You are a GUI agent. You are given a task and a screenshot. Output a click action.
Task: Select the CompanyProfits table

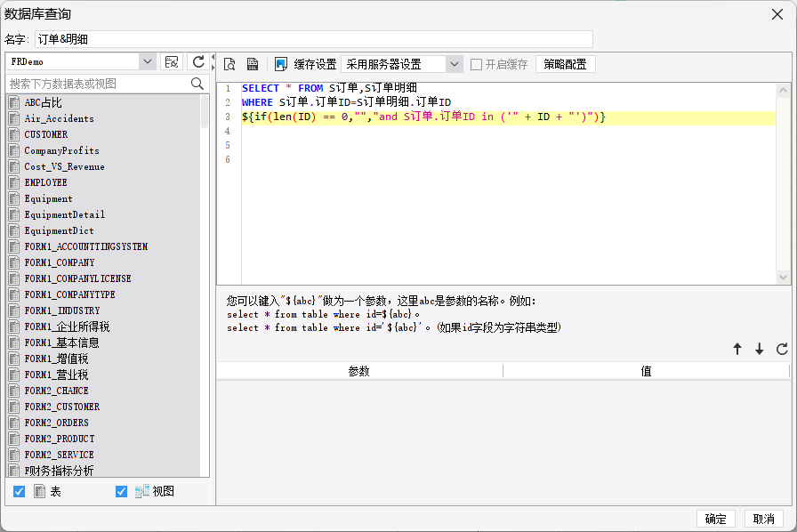61,150
